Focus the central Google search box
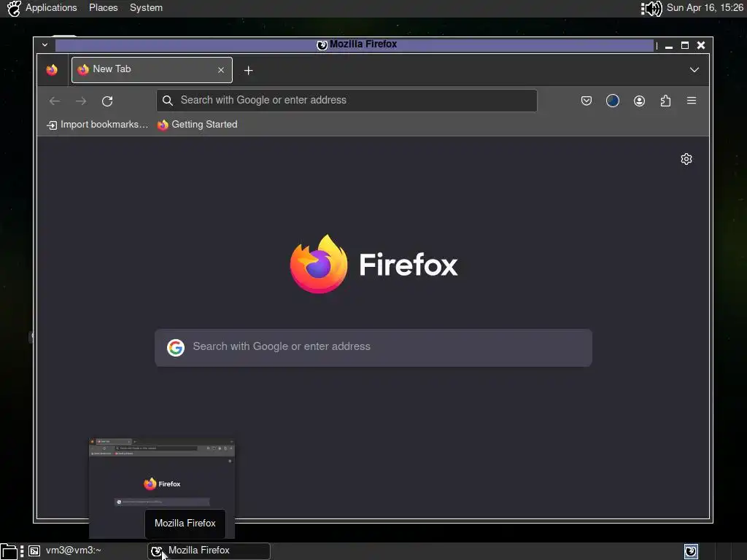The width and height of the screenshot is (747, 560). click(373, 348)
